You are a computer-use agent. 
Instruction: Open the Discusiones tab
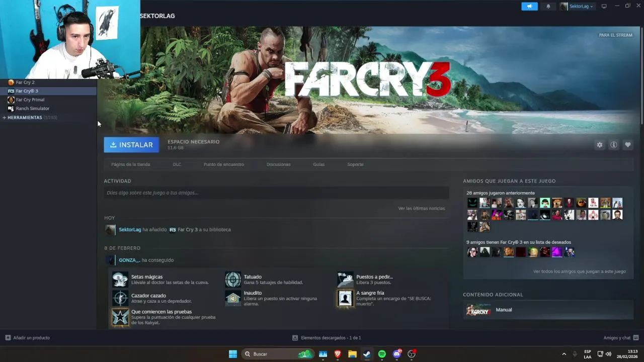click(279, 164)
